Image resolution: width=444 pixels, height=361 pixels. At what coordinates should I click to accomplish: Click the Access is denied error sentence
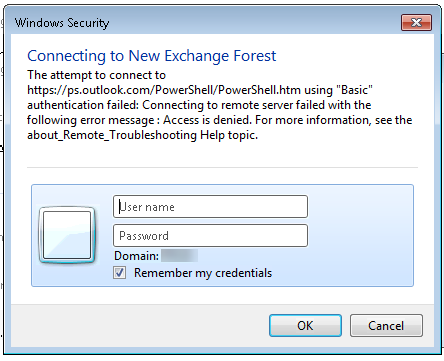(x=207, y=120)
